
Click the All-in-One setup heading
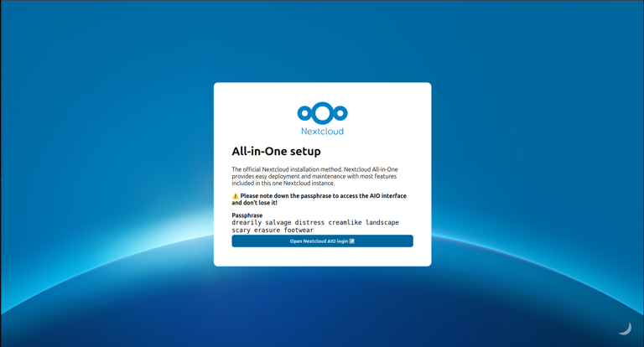point(276,152)
